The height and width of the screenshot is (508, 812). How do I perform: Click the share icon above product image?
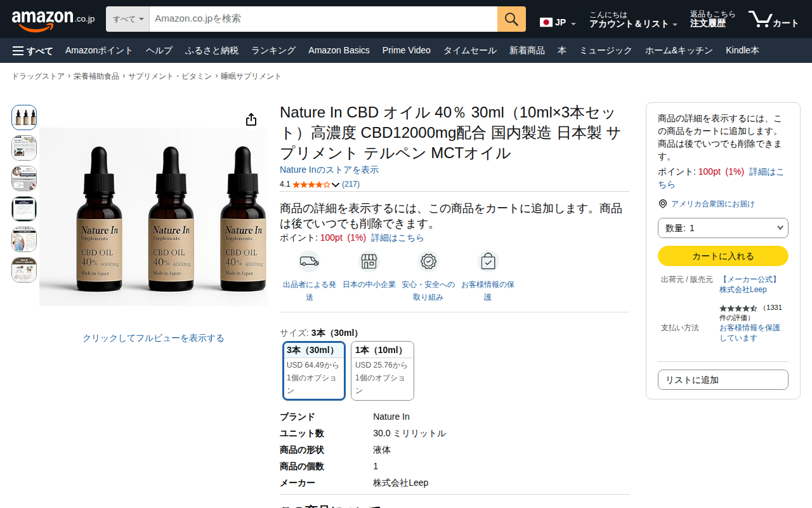(251, 119)
